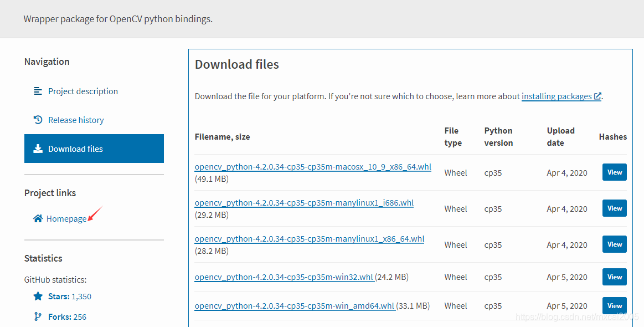Viewport: 644px width, 327px height.
Task: View hashes for the win32 wheel
Action: click(615, 277)
